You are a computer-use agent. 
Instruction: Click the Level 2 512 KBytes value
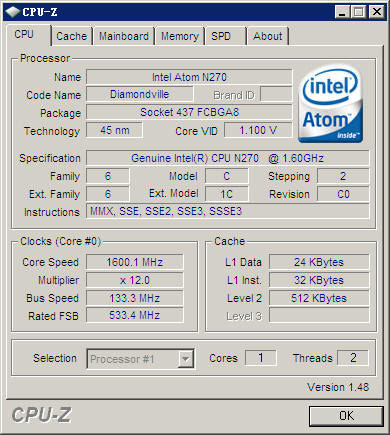click(x=319, y=298)
